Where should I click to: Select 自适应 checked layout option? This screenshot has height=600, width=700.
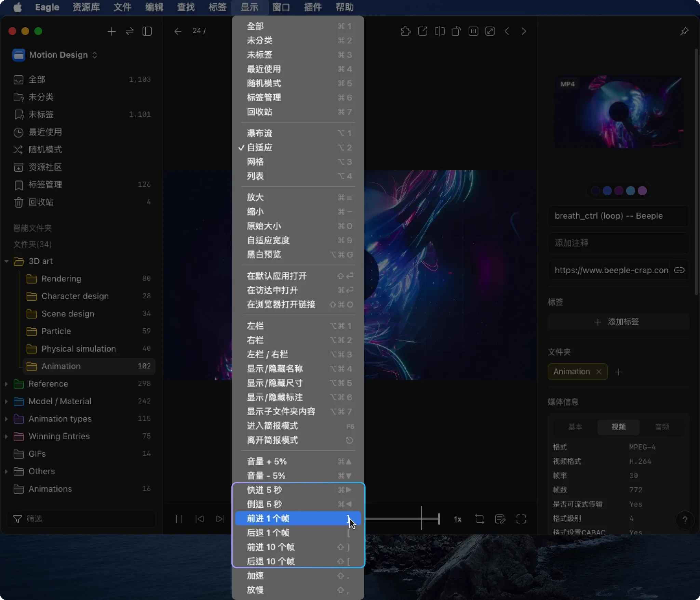pyautogui.click(x=298, y=147)
